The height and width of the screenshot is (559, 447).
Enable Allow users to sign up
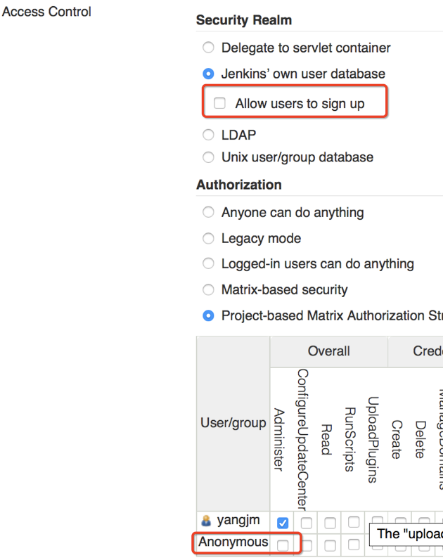coord(220,103)
